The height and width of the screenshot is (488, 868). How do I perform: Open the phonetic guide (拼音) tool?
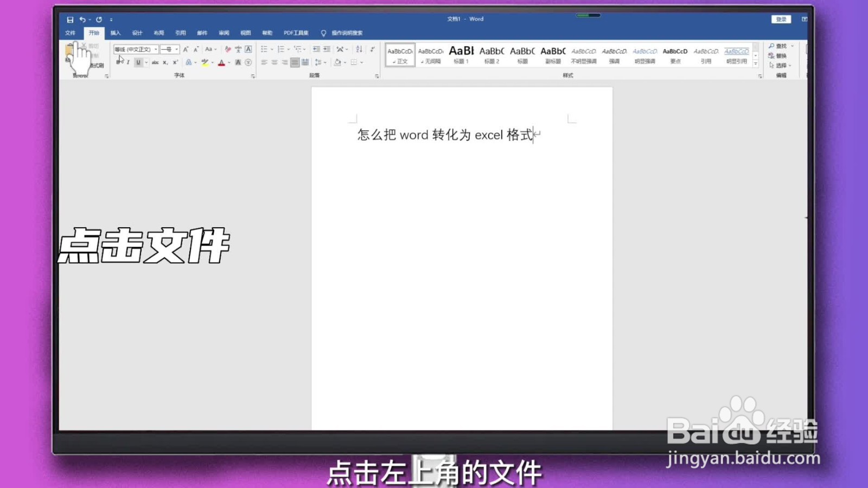point(238,49)
